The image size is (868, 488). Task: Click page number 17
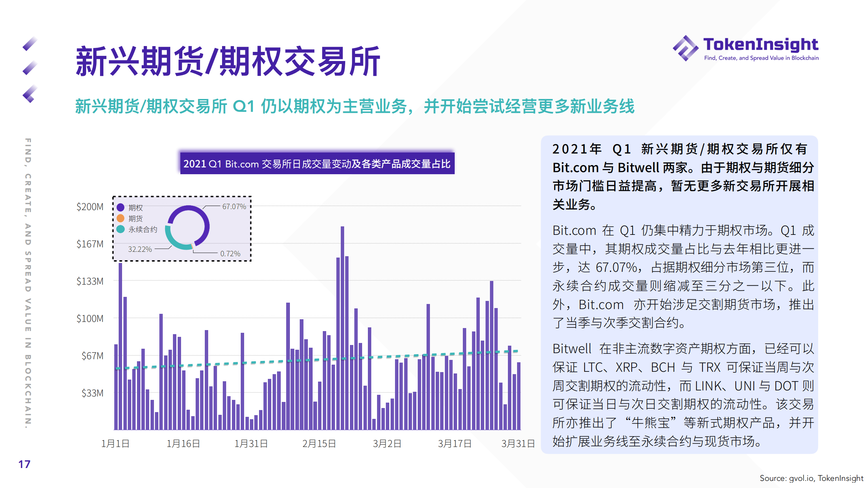pyautogui.click(x=24, y=464)
